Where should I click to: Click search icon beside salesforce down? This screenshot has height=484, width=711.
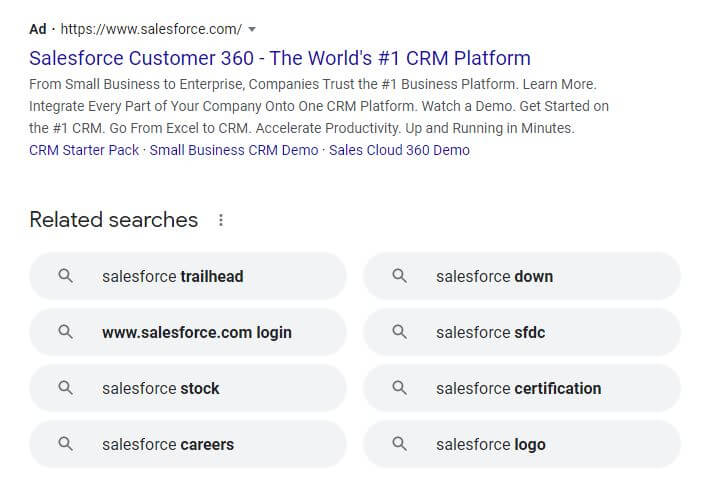[400, 276]
